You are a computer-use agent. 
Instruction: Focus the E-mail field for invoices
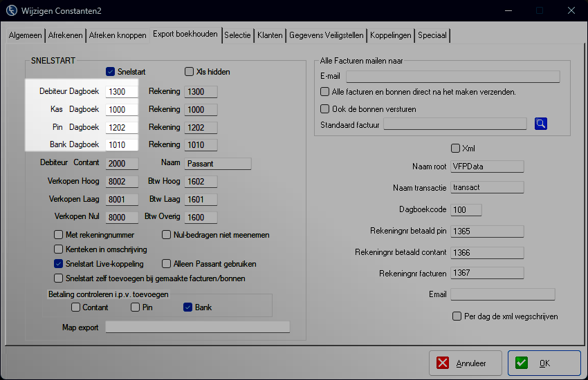point(452,77)
